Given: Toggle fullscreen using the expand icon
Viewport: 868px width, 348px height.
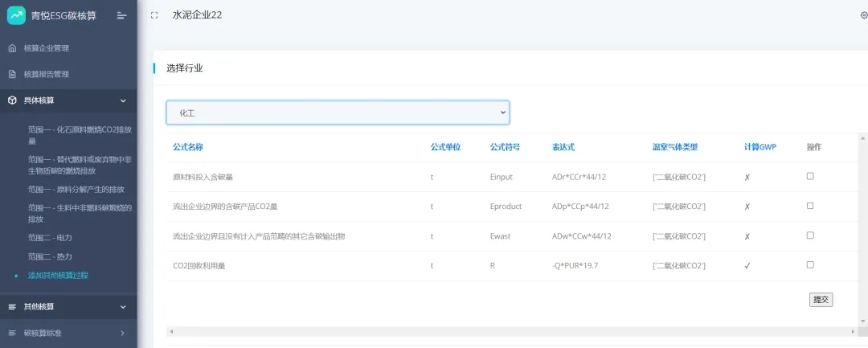Looking at the screenshot, I should 154,15.
